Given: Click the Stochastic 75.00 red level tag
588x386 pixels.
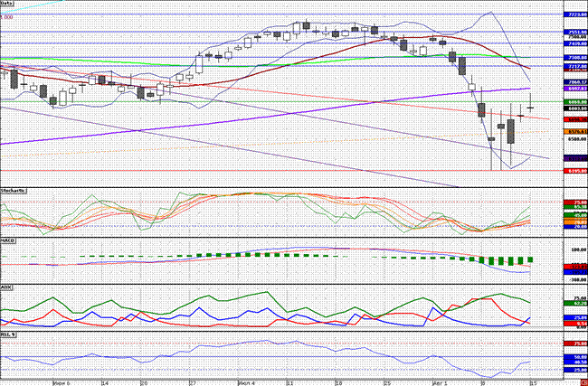Looking at the screenshot, I should [x=577, y=202].
